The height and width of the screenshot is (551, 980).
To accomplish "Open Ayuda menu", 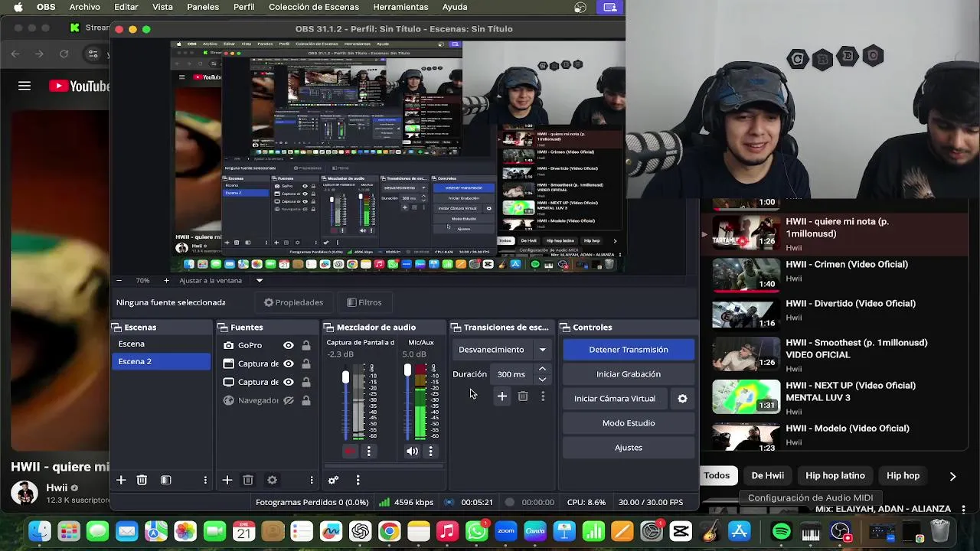I will [455, 7].
